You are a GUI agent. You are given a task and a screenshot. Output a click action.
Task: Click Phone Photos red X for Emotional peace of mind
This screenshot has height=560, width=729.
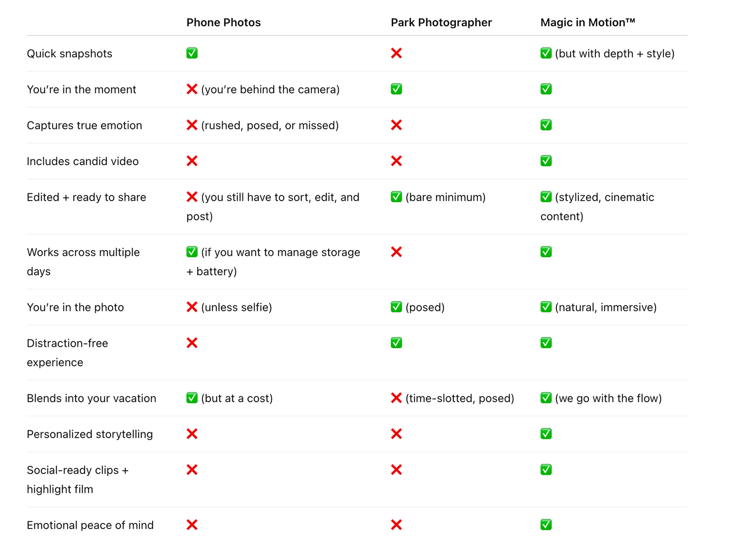coord(192,525)
